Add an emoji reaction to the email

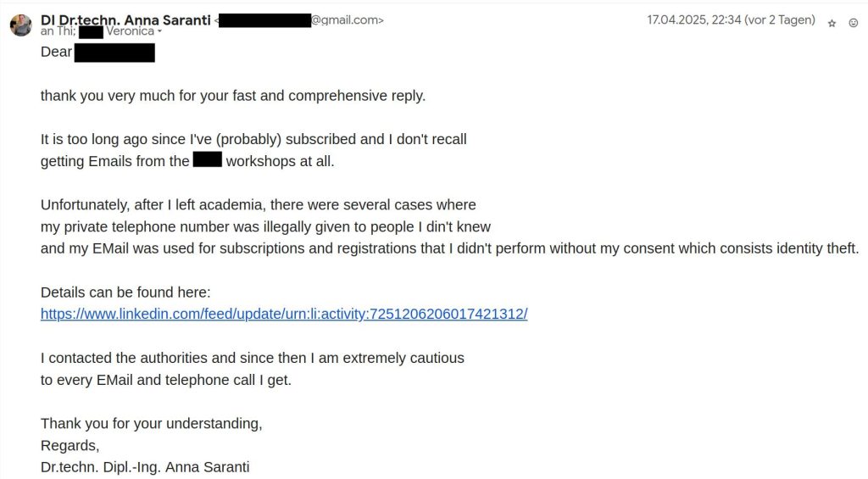pos(854,23)
